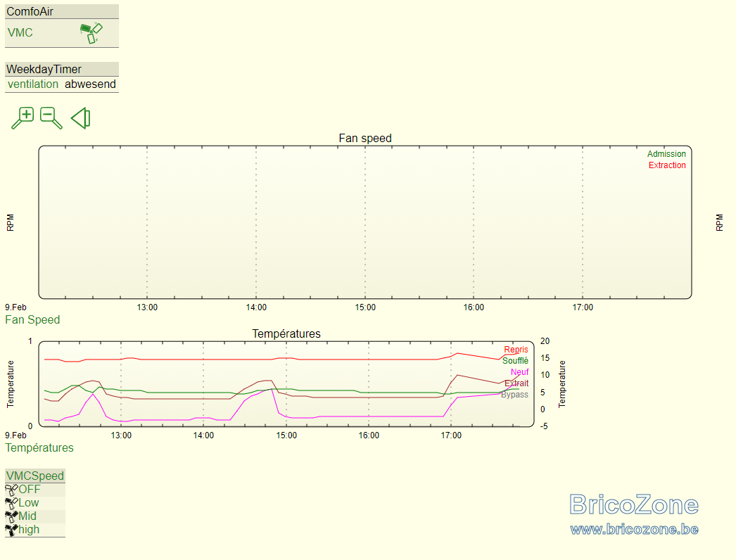Click the Soufflé legend label
The image size is (736, 560).
(515, 361)
